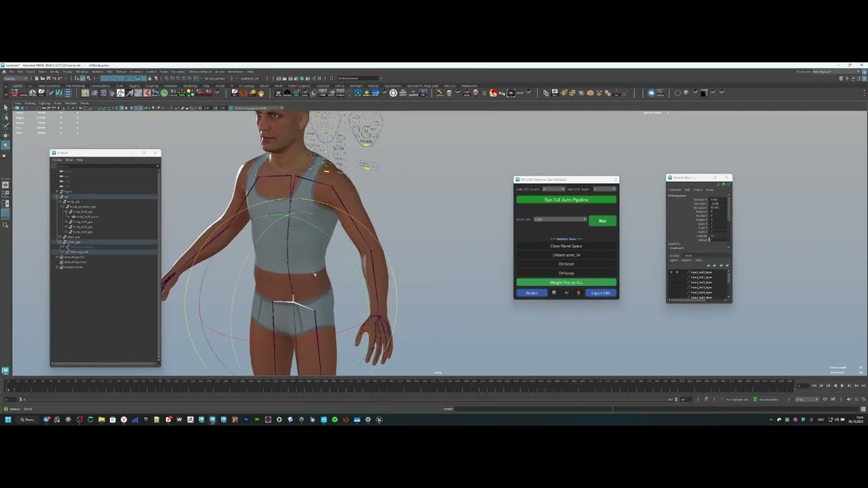The width and height of the screenshot is (868, 488).
Task: Select body_lod0_mesh in Outliner
Action: 87,217
